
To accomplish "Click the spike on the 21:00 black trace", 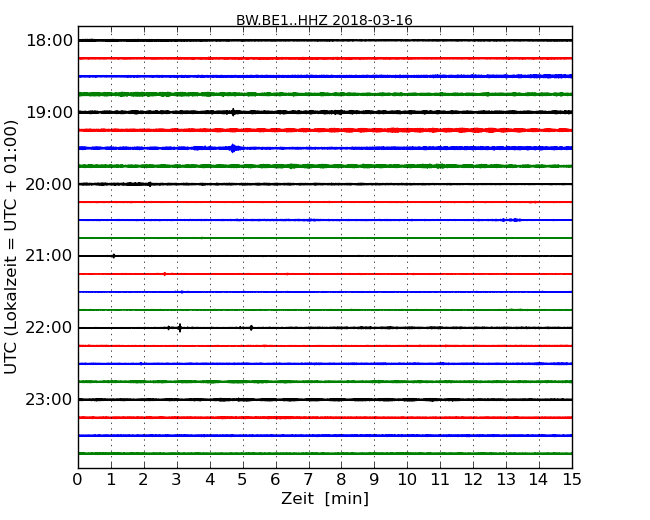I will point(114,256).
